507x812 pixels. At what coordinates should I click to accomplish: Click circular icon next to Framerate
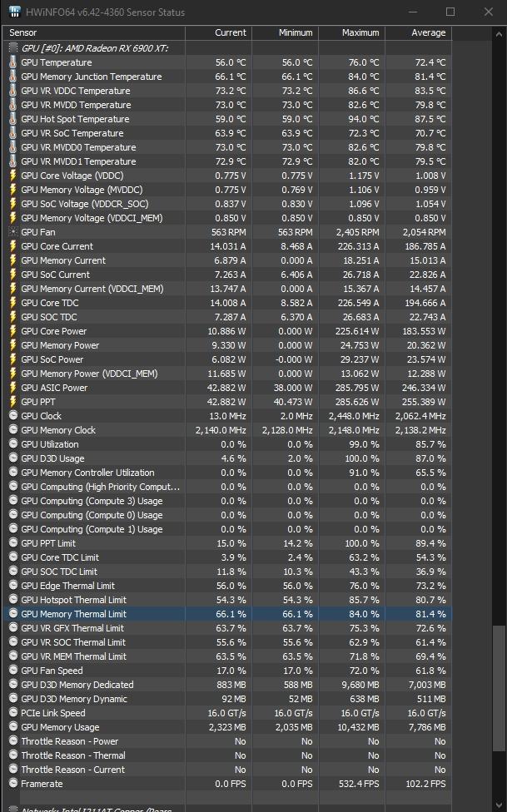tap(13, 784)
